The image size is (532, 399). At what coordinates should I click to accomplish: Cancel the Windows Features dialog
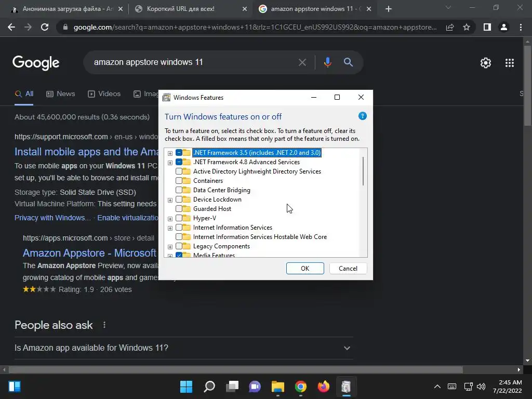point(348,269)
